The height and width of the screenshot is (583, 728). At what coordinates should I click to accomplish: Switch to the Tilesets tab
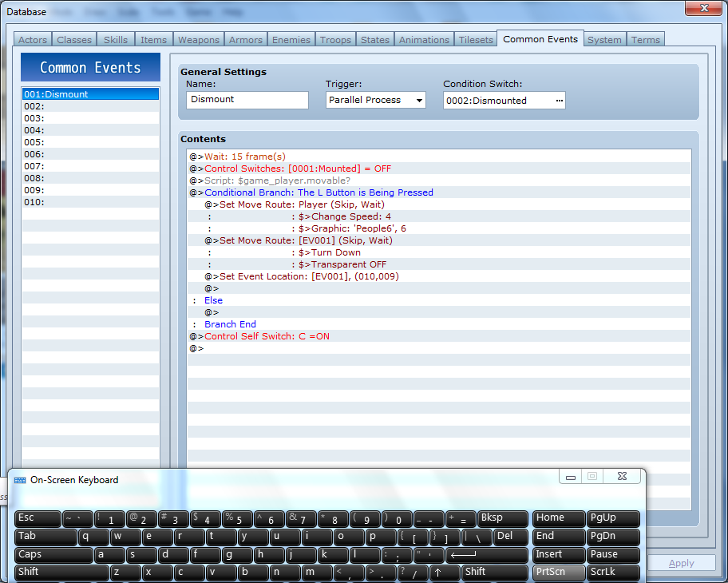pyautogui.click(x=476, y=39)
